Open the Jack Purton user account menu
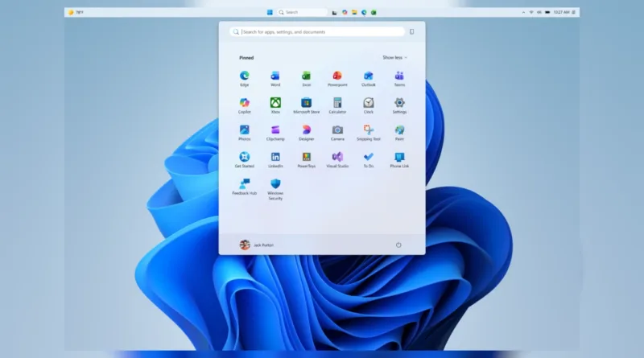The width and height of the screenshot is (644, 358). [x=257, y=245]
